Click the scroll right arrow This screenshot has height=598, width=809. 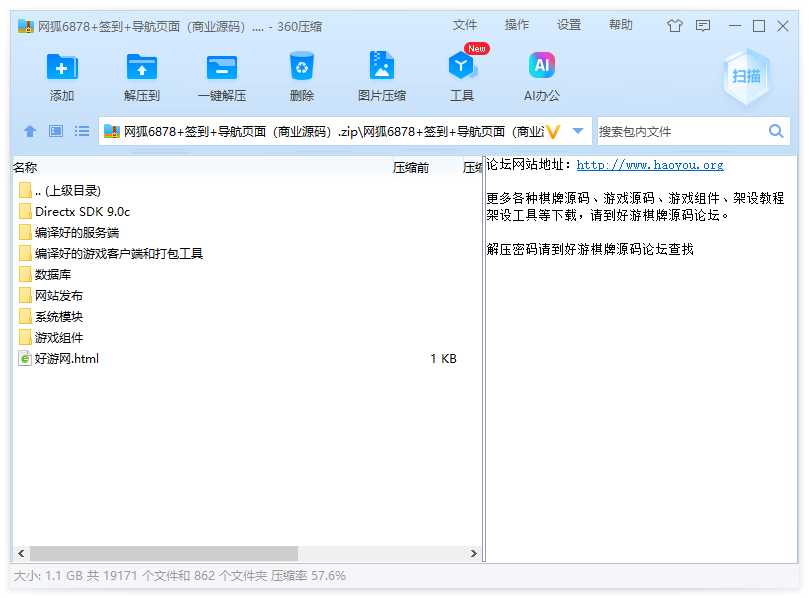474,554
